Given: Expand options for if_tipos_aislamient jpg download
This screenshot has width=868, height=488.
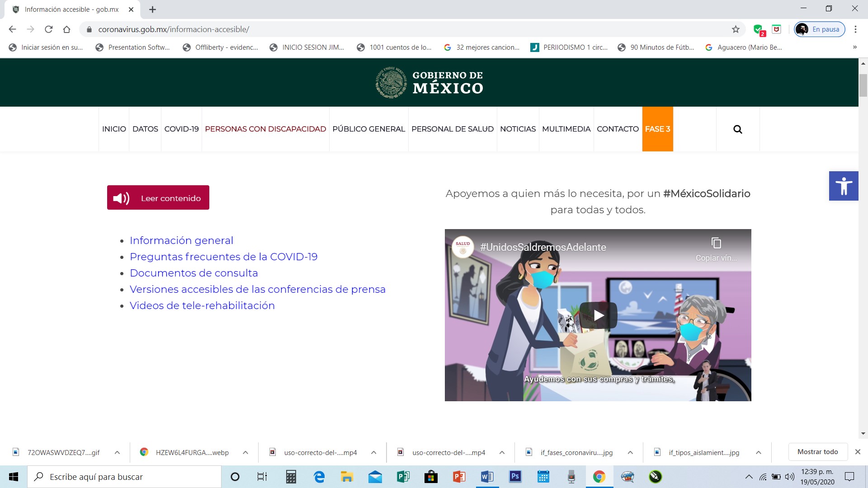Looking at the screenshot, I should click(x=759, y=452).
